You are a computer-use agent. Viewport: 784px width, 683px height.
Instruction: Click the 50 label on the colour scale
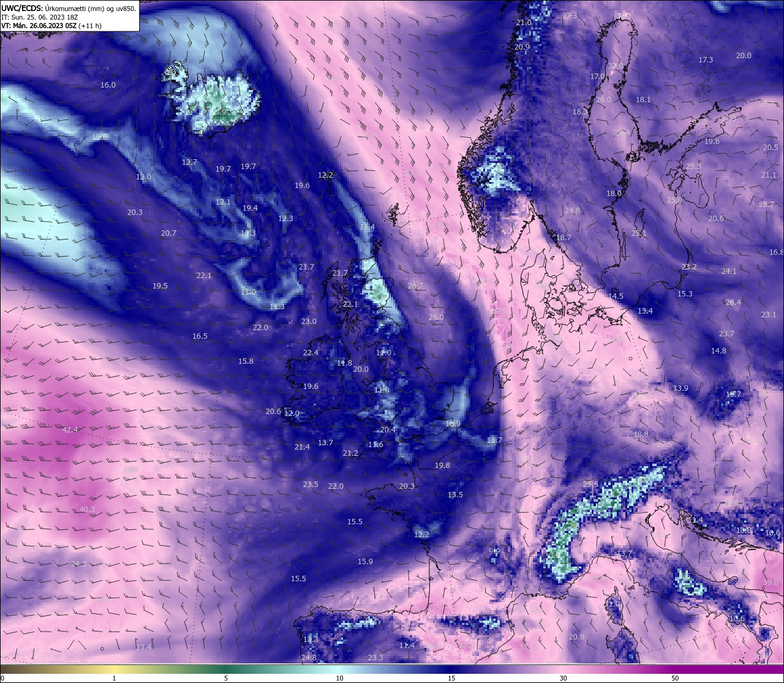(x=675, y=678)
